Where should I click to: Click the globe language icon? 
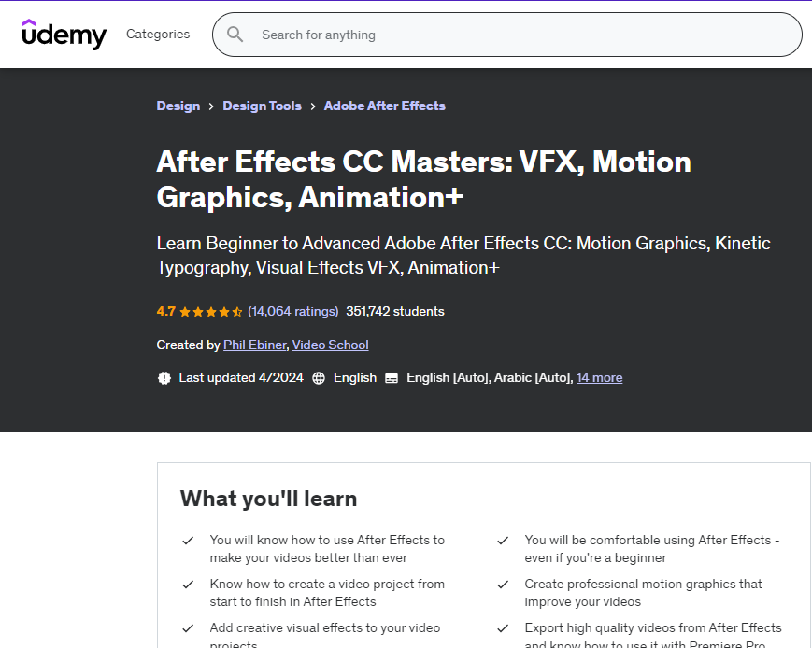[319, 378]
